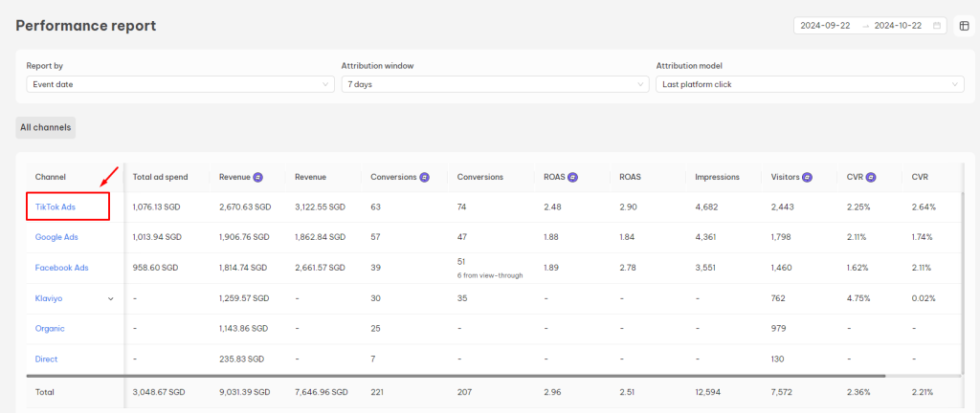This screenshot has width=980, height=413.
Task: Click the Organic channel link
Action: [50, 329]
